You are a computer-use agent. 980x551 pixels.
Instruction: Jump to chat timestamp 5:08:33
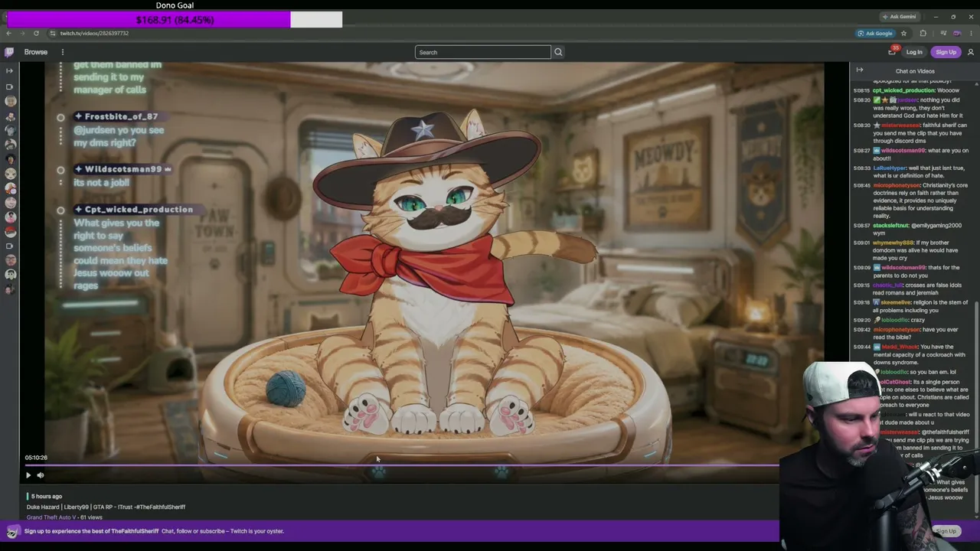pyautogui.click(x=861, y=168)
